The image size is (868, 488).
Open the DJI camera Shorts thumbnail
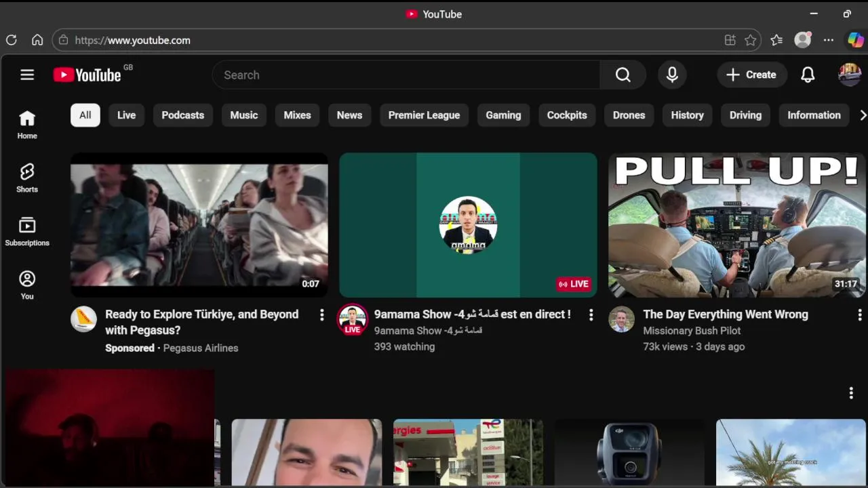click(x=629, y=452)
